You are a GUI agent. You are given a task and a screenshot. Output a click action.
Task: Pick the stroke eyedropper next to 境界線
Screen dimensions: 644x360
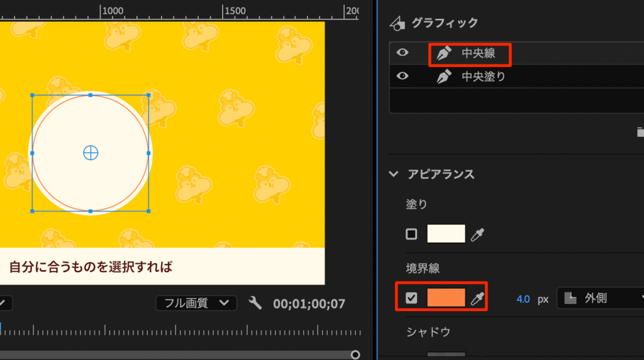pos(478,299)
